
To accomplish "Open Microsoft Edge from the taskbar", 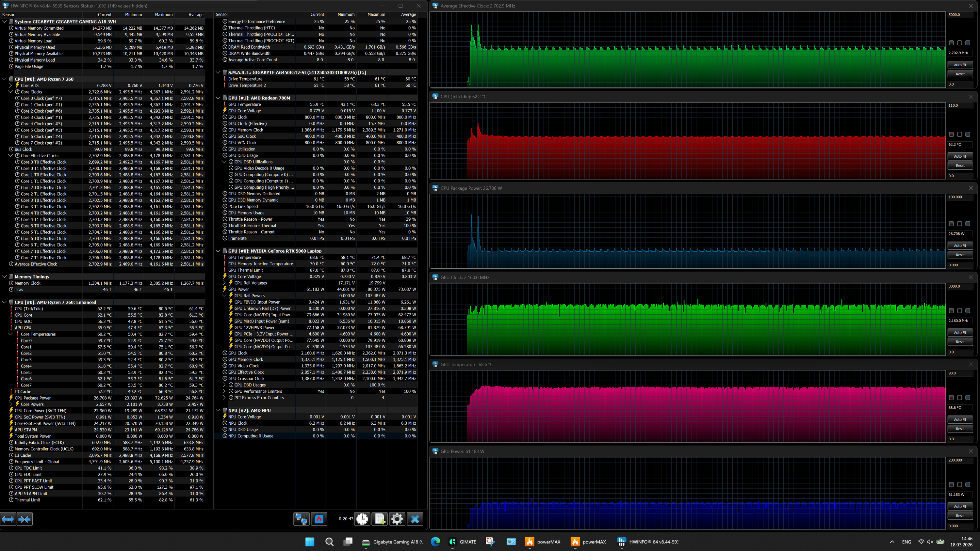I will point(435,542).
